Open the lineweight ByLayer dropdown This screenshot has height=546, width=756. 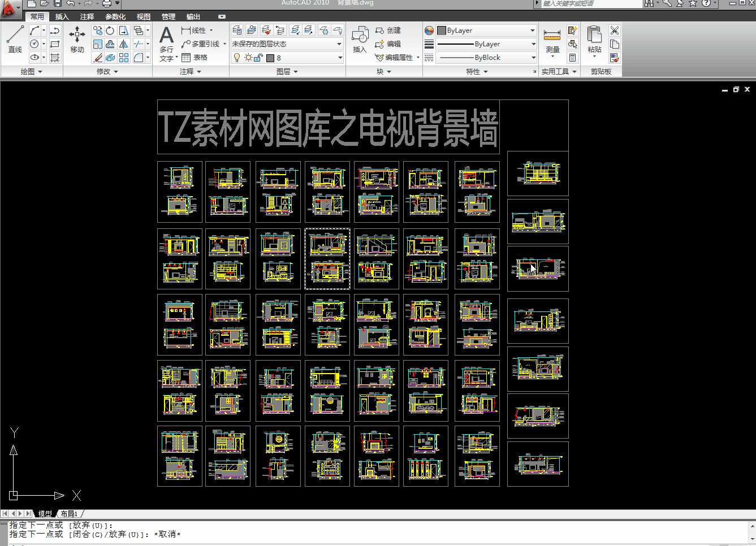tap(486, 44)
